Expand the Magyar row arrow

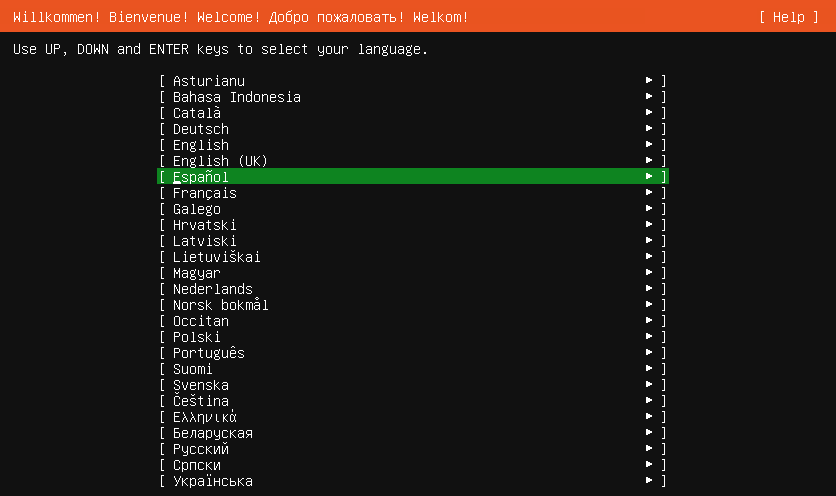[x=649, y=272]
